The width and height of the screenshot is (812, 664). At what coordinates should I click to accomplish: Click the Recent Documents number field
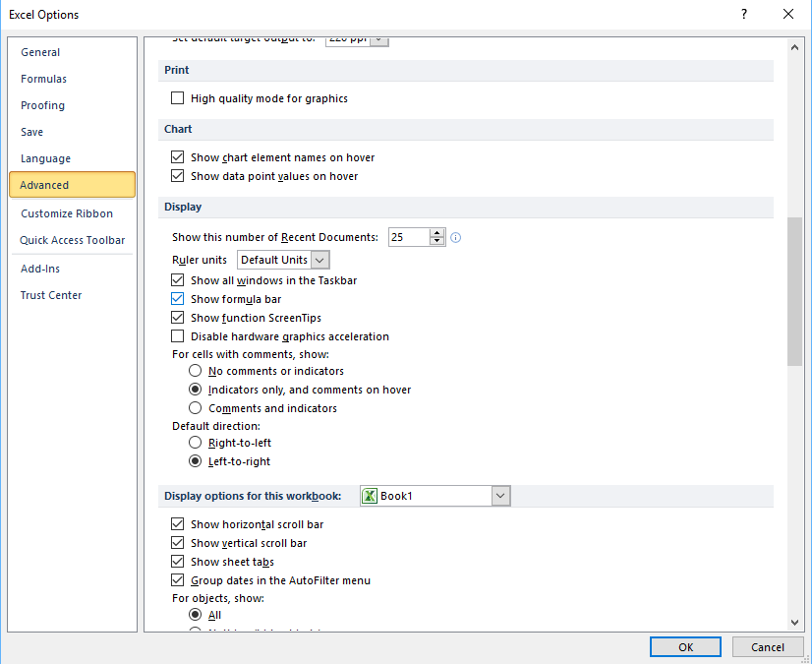tap(408, 237)
